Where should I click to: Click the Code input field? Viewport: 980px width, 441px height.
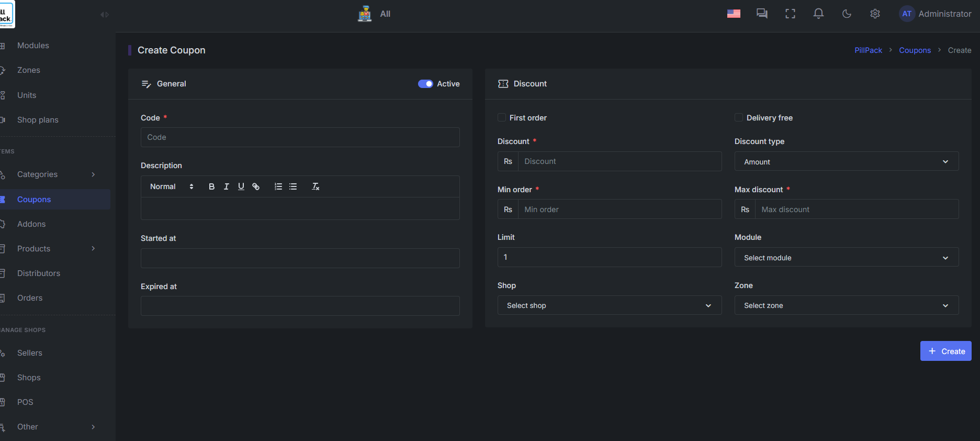300,137
